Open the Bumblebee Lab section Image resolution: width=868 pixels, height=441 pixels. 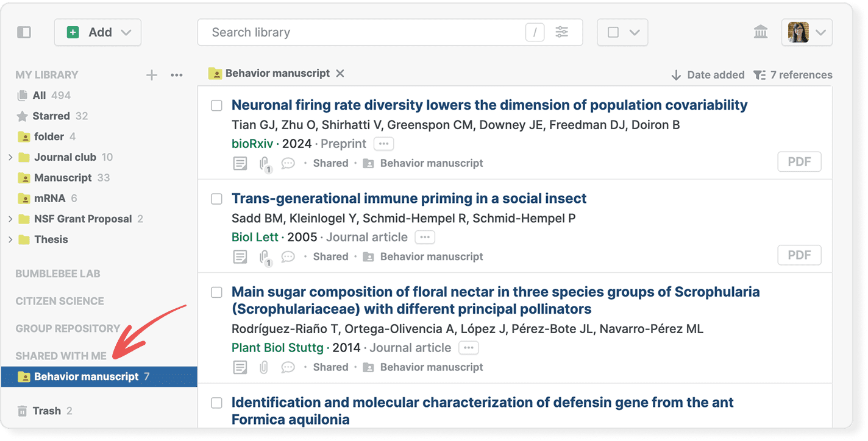(x=58, y=273)
